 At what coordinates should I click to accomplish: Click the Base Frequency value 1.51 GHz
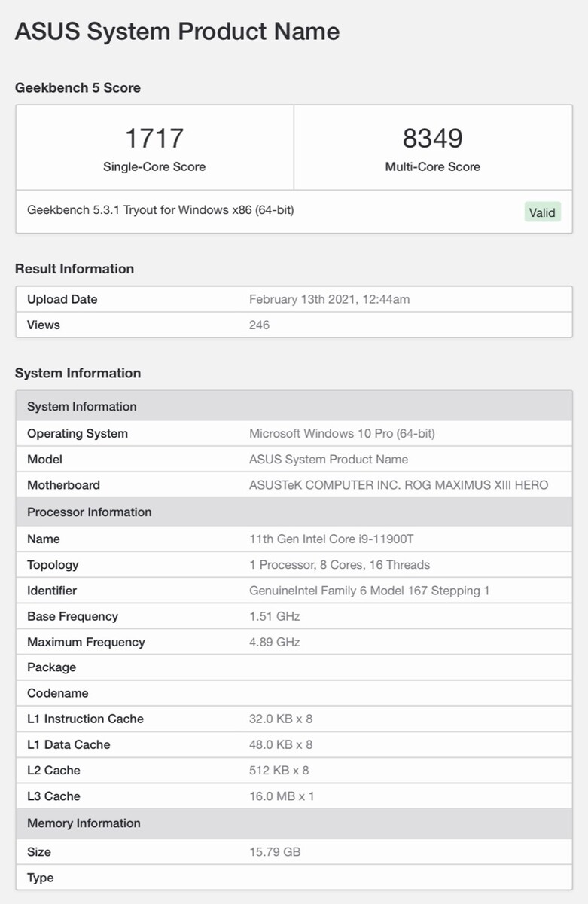[x=275, y=616]
